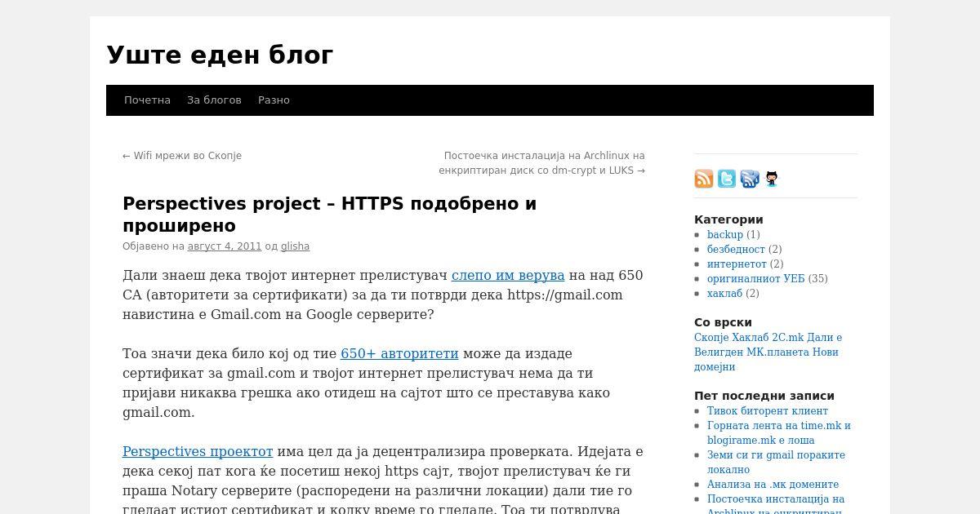Open the orange RSS feed icon
The width and height of the screenshot is (980, 514).
click(x=704, y=179)
